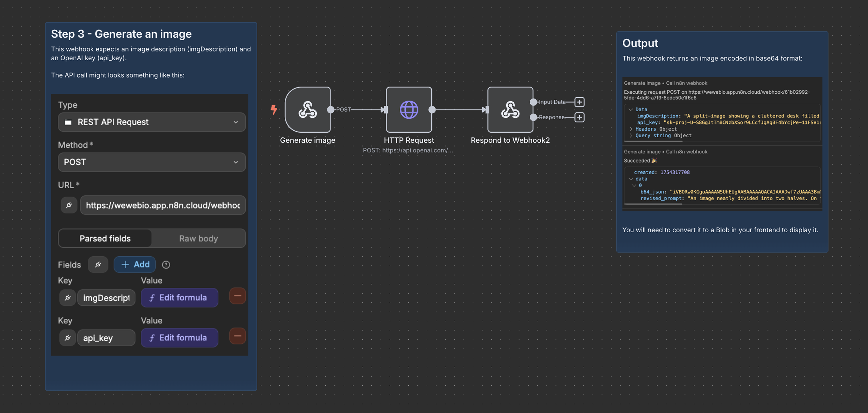Image resolution: width=868 pixels, height=413 pixels.
Task: Click the b64_json output line
Action: 730,192
